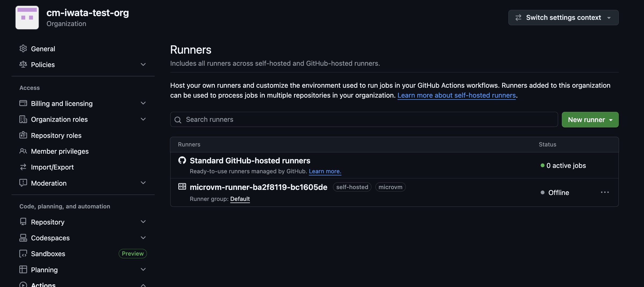This screenshot has height=287, width=644.
Task: Click the microvm label tag
Action: 390,187
